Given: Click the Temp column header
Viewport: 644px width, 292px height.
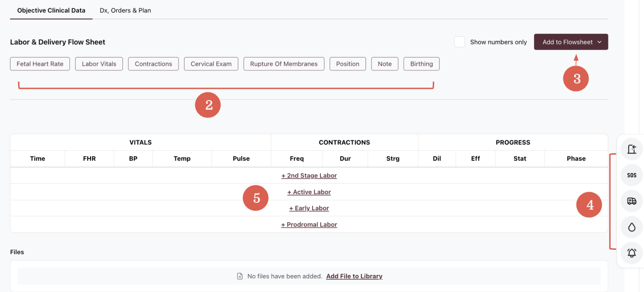Looking at the screenshot, I should [x=182, y=158].
